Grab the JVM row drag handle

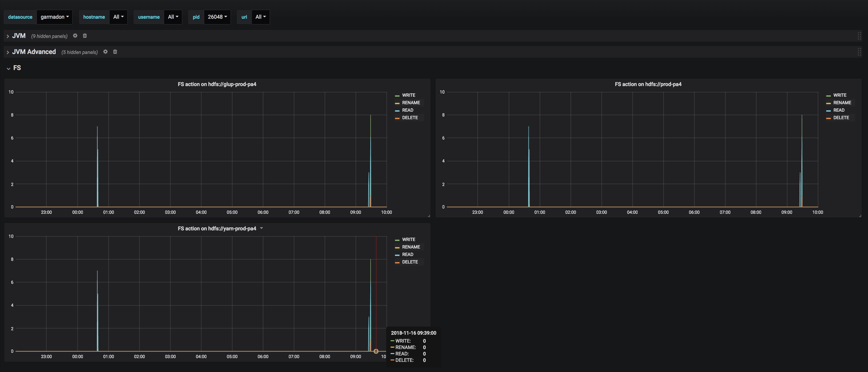(859, 36)
